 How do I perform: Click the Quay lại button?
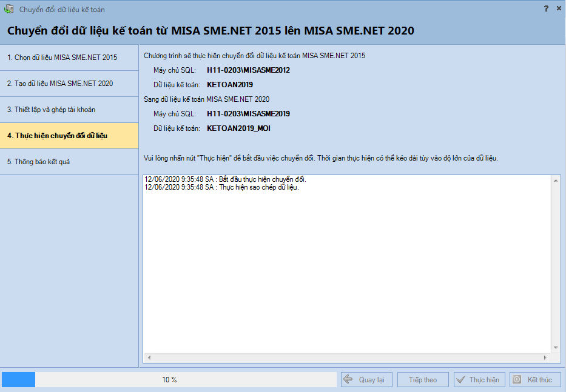tap(367, 380)
